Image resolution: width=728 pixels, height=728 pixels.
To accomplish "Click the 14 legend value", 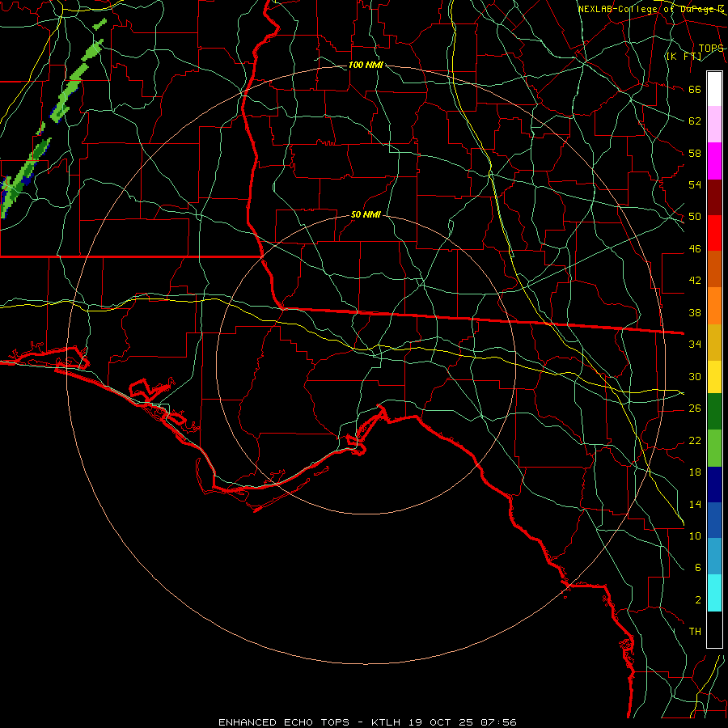I will 695,504.
